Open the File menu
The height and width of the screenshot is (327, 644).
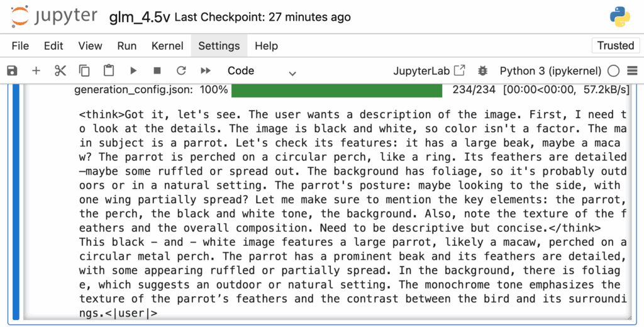(x=20, y=46)
